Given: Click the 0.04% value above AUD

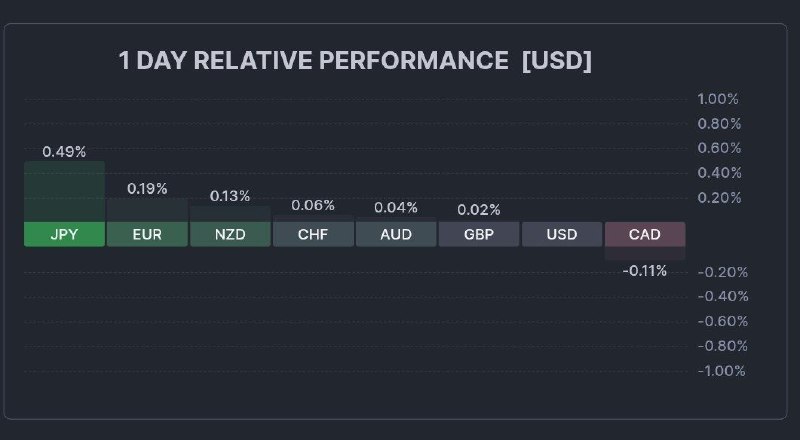Looking at the screenshot, I should pyautogui.click(x=396, y=207).
